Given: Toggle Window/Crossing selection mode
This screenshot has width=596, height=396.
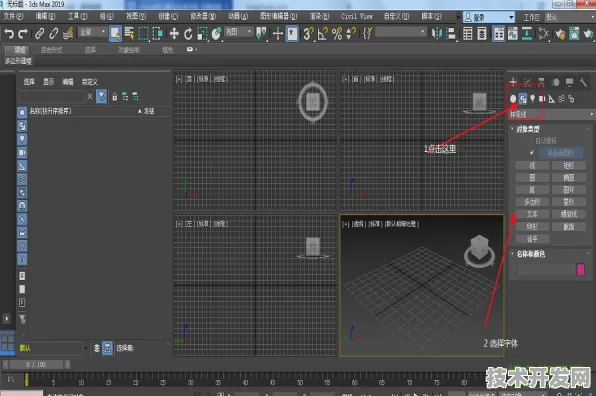Looking at the screenshot, I should coord(158,34).
